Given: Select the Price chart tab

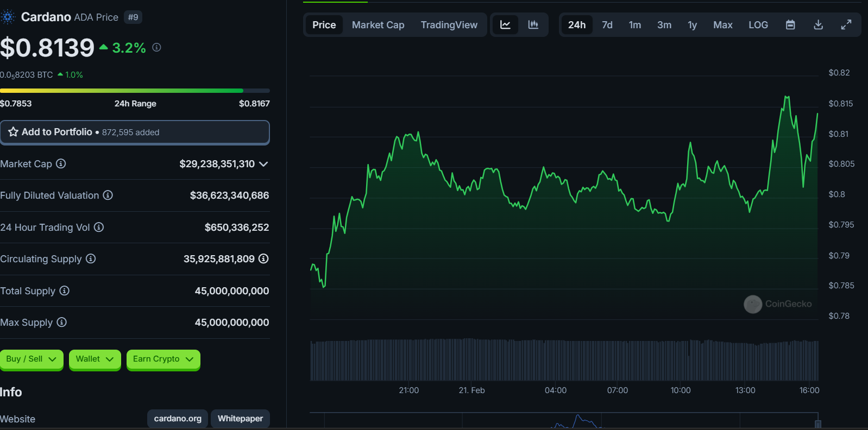Looking at the screenshot, I should (324, 24).
